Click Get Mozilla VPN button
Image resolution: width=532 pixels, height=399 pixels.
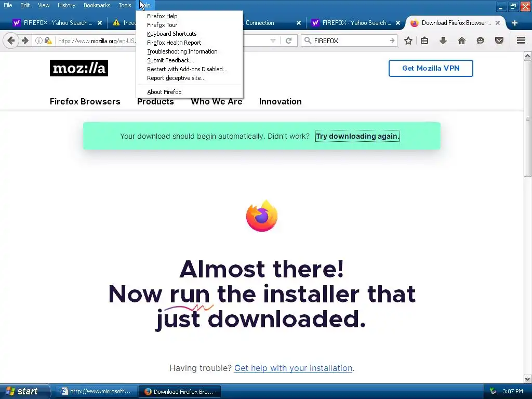click(431, 68)
